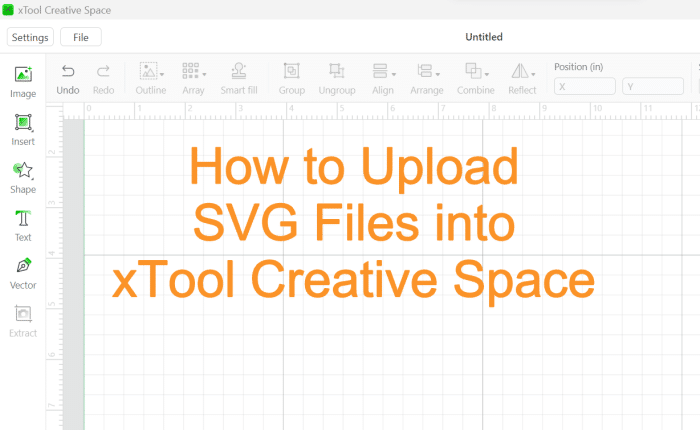The height and width of the screenshot is (430, 700).
Task: Focus the Position X input field
Action: 585,87
